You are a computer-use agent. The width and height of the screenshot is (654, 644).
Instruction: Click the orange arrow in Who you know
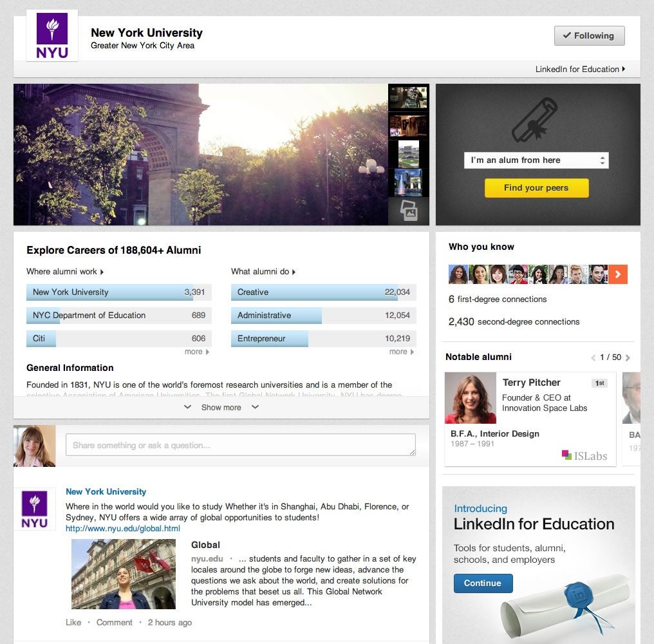coord(618,274)
